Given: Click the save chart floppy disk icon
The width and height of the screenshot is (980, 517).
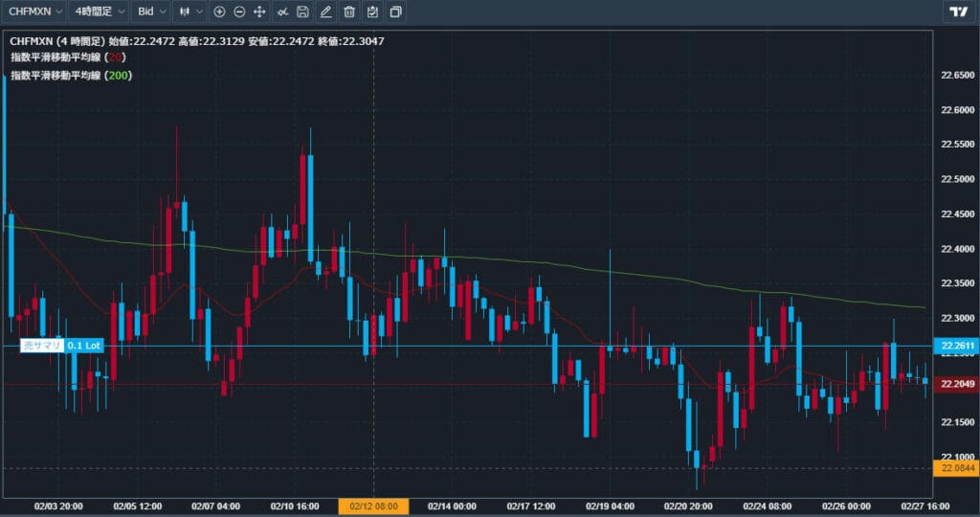Looking at the screenshot, I should (x=303, y=11).
